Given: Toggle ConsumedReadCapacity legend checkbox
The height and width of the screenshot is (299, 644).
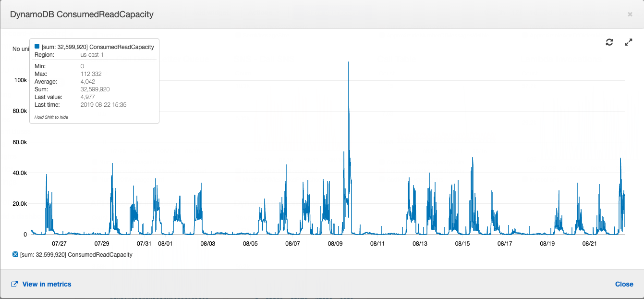Looking at the screenshot, I should 15,254.
